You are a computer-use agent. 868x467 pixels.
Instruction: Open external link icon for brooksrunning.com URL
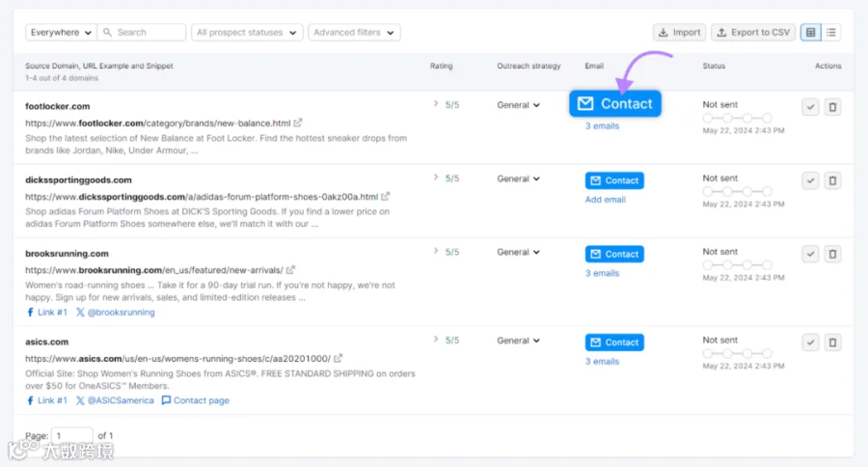coord(290,270)
